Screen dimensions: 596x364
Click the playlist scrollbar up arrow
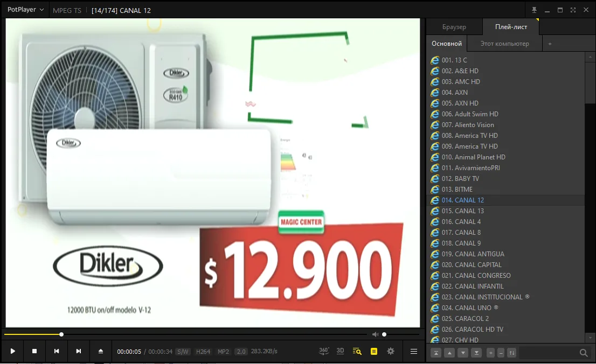(x=590, y=57)
